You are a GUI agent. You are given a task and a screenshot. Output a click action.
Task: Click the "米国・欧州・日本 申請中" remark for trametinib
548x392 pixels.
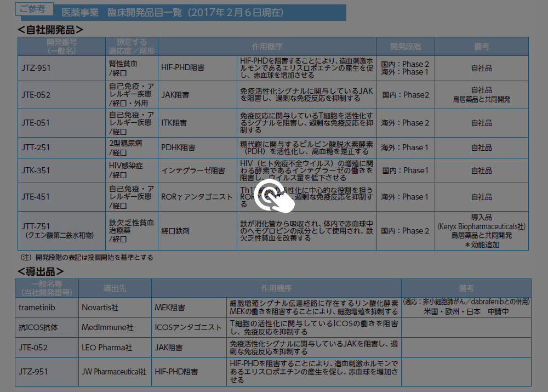466,311
